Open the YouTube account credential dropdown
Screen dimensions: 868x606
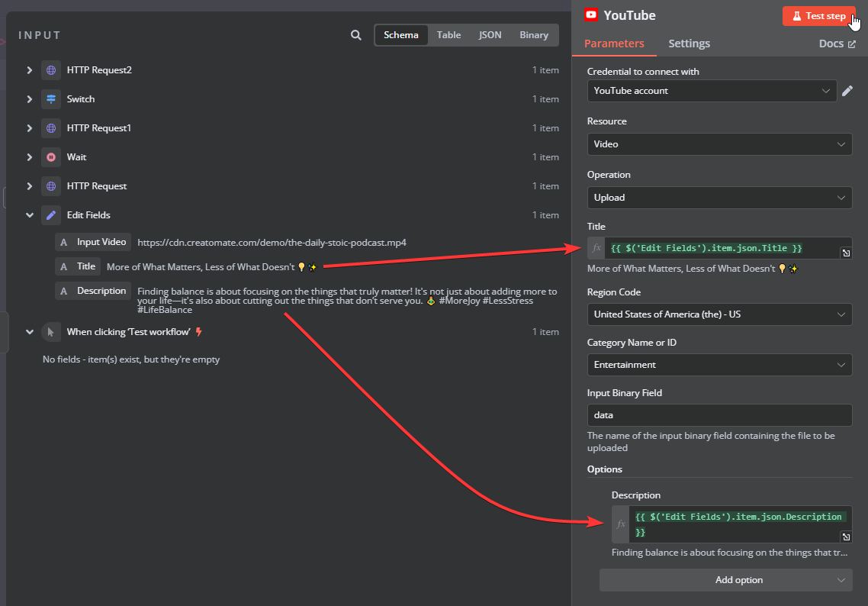(x=712, y=91)
